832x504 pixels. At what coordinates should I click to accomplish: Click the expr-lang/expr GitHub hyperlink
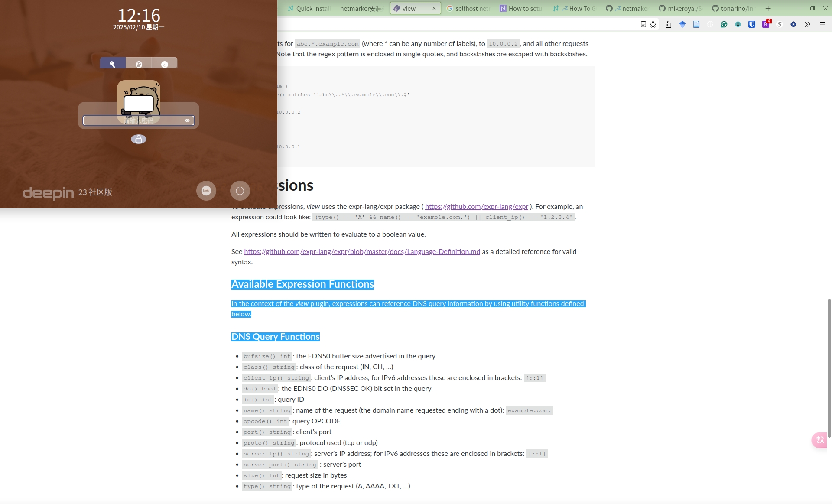pos(476,206)
